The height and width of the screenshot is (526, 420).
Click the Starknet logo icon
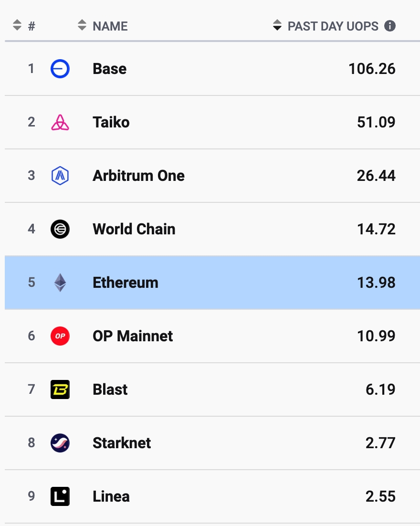coord(60,443)
